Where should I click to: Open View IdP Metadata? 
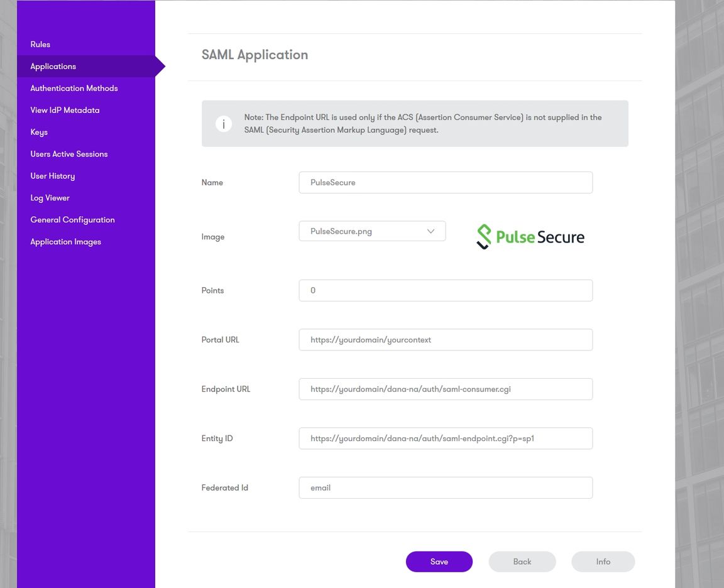tap(65, 110)
